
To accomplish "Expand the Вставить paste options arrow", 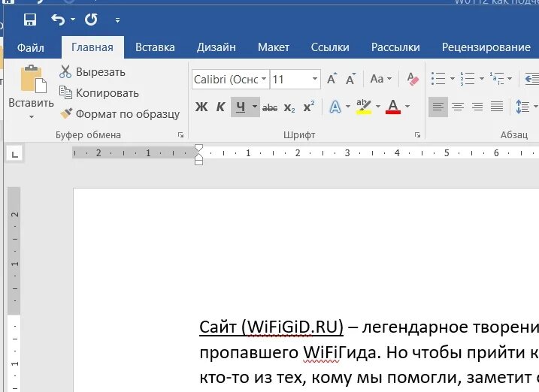I will 32,116.
